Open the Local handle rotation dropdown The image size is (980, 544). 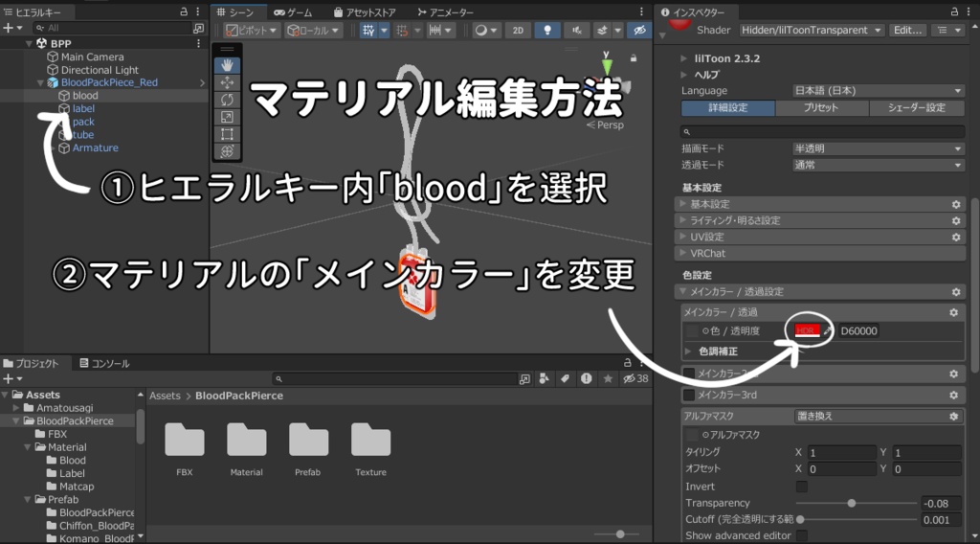pyautogui.click(x=313, y=30)
